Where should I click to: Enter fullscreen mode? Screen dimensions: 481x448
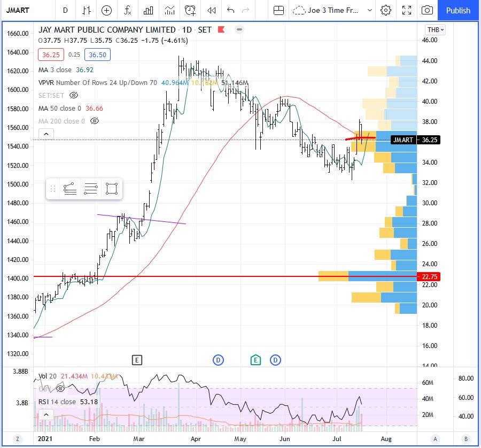tap(407, 11)
